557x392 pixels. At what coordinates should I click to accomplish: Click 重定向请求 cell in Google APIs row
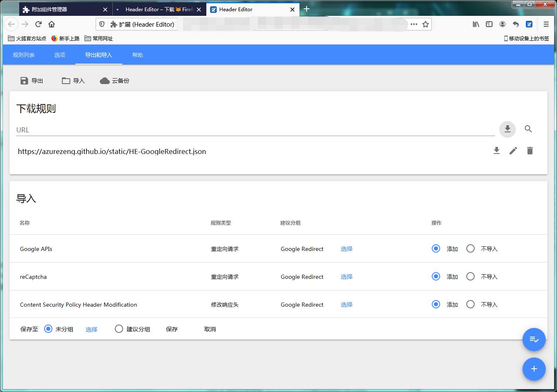[225, 249]
